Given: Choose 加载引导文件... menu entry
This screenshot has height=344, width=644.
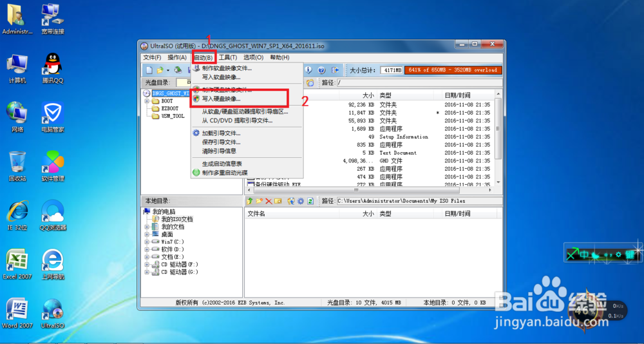Looking at the screenshot, I should (x=247, y=133).
